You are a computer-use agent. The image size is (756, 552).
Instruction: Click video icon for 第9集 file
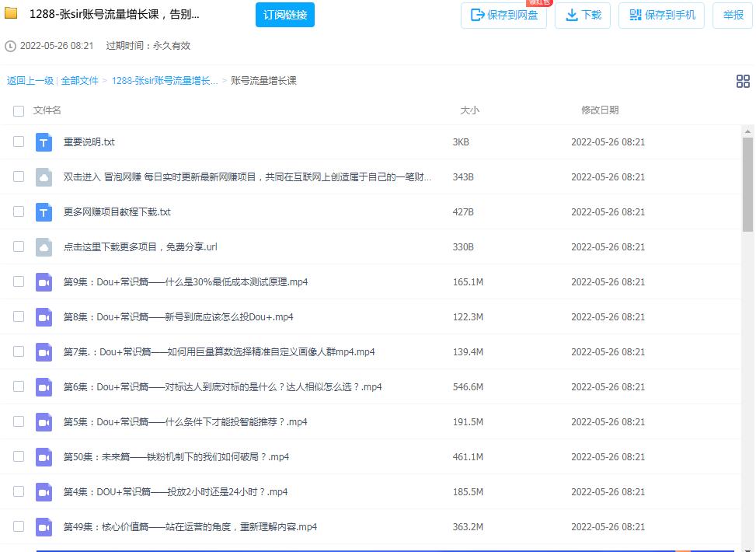44,282
